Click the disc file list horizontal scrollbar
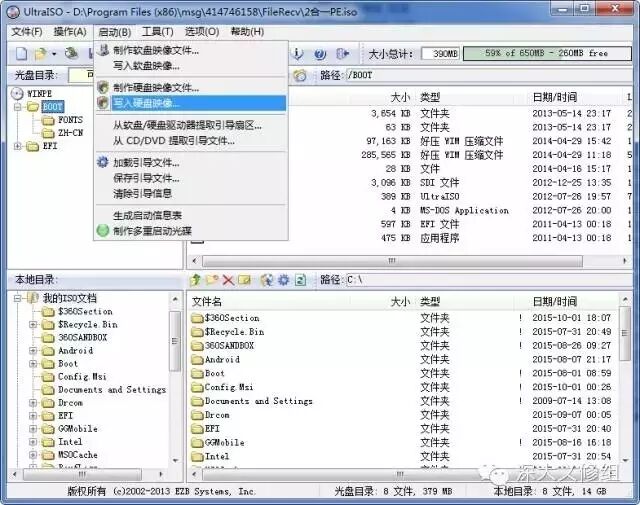 point(408,260)
